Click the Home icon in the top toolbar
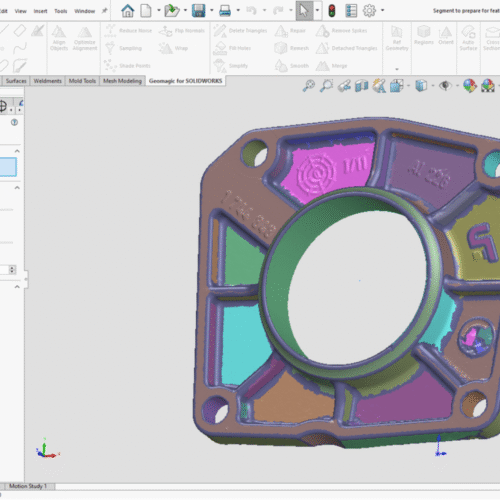500x500 pixels. pyautogui.click(x=127, y=11)
